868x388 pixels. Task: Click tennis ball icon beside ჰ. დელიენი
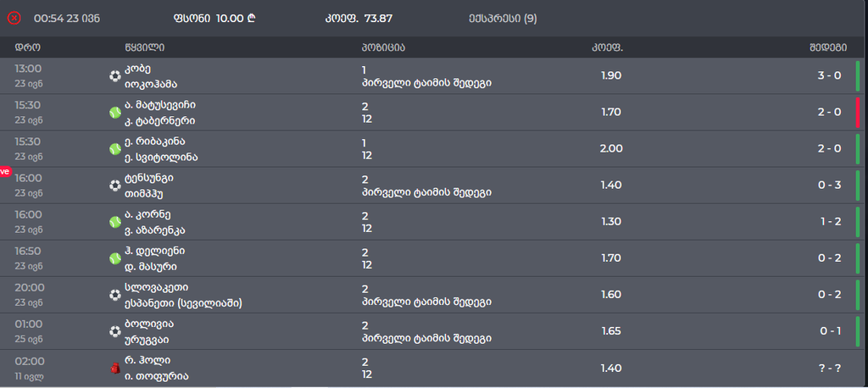tap(115, 258)
